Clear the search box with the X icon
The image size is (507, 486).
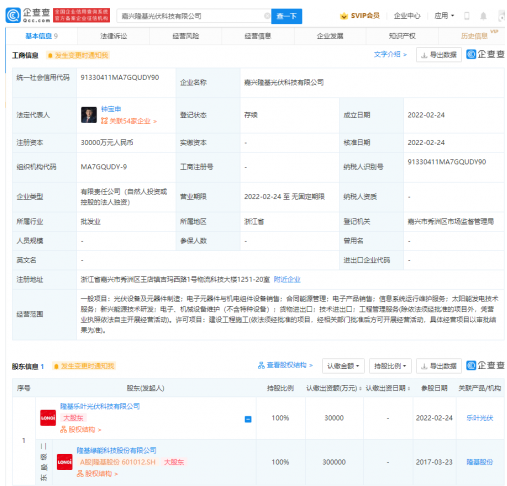(x=267, y=16)
